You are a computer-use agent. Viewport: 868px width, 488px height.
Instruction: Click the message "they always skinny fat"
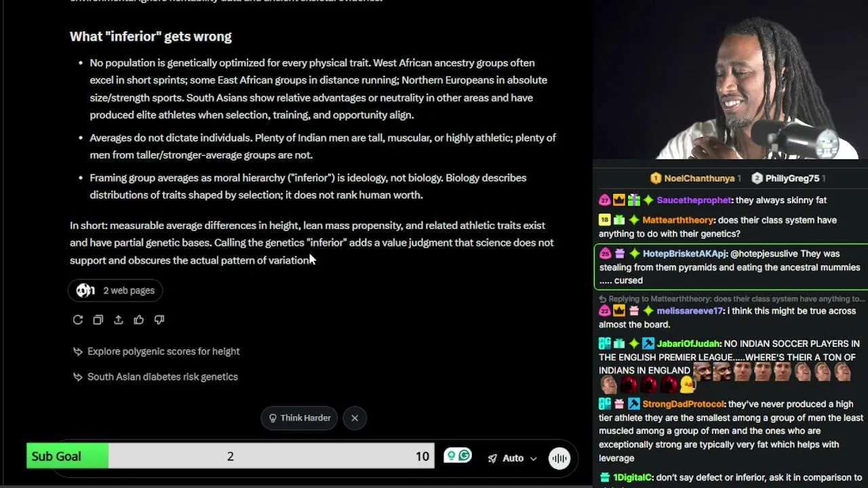781,200
